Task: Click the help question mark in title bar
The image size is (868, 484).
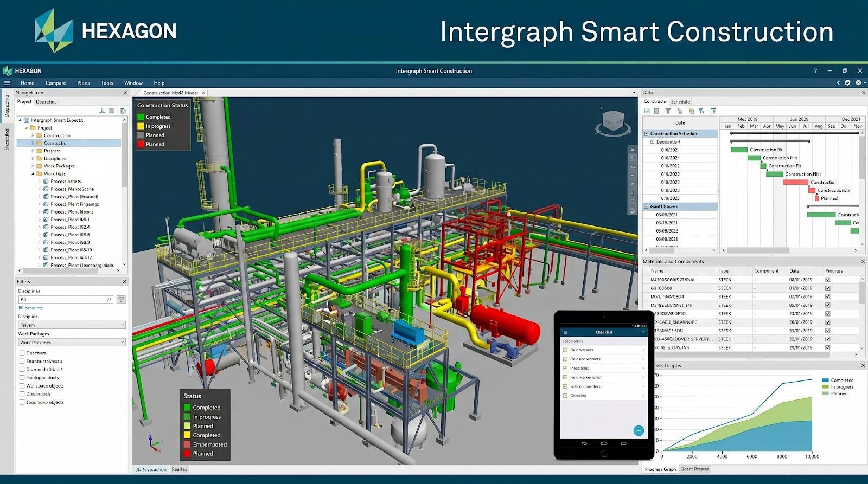Action: 815,70
